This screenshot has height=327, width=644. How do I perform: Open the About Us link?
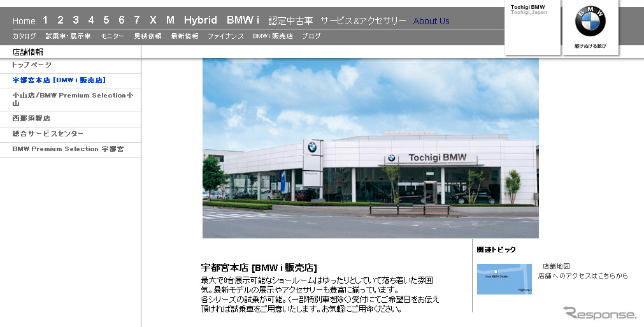coord(431,21)
